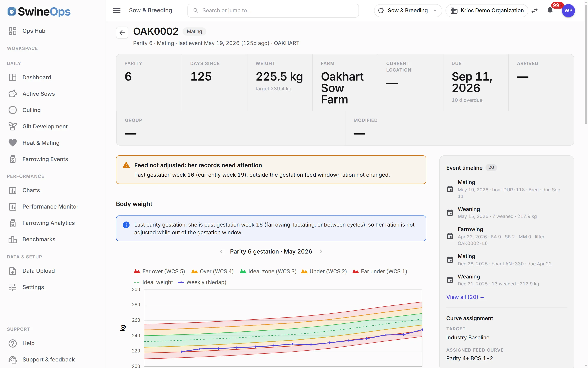Open the Dec 21, 2025 Weaning event
The image size is (588, 368).
(507, 280)
